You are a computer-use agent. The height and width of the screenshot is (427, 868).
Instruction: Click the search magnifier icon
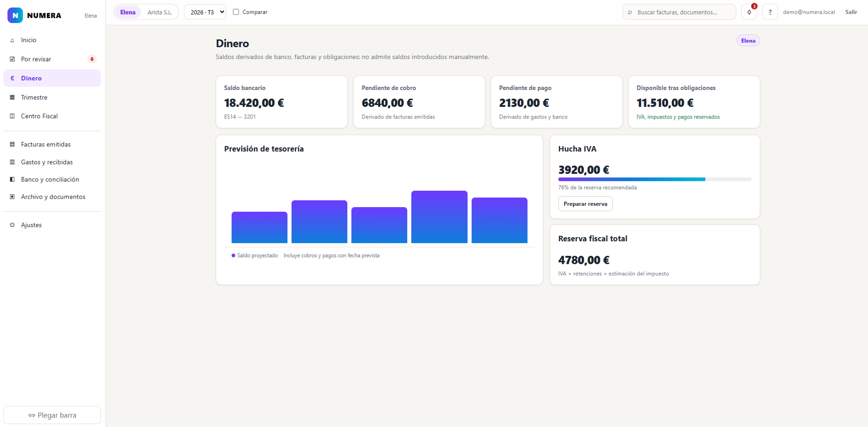(630, 13)
